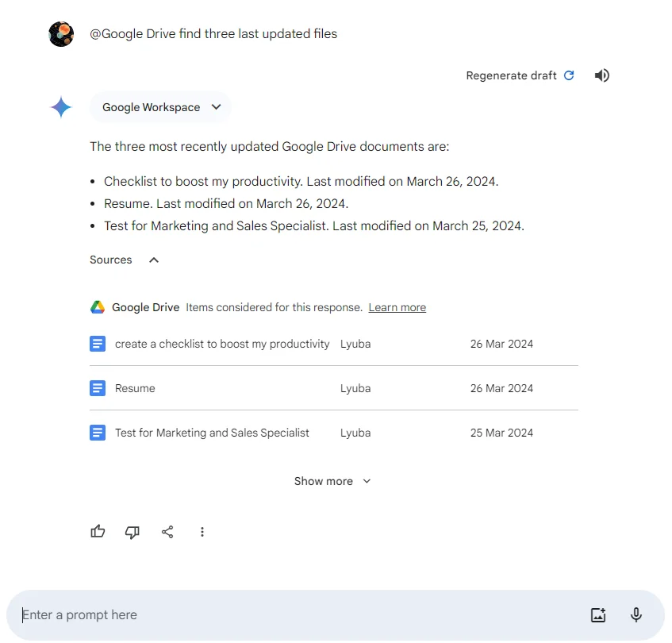This screenshot has height=643, width=672.
Task: Click the Regenerate draft label
Action: tap(511, 76)
